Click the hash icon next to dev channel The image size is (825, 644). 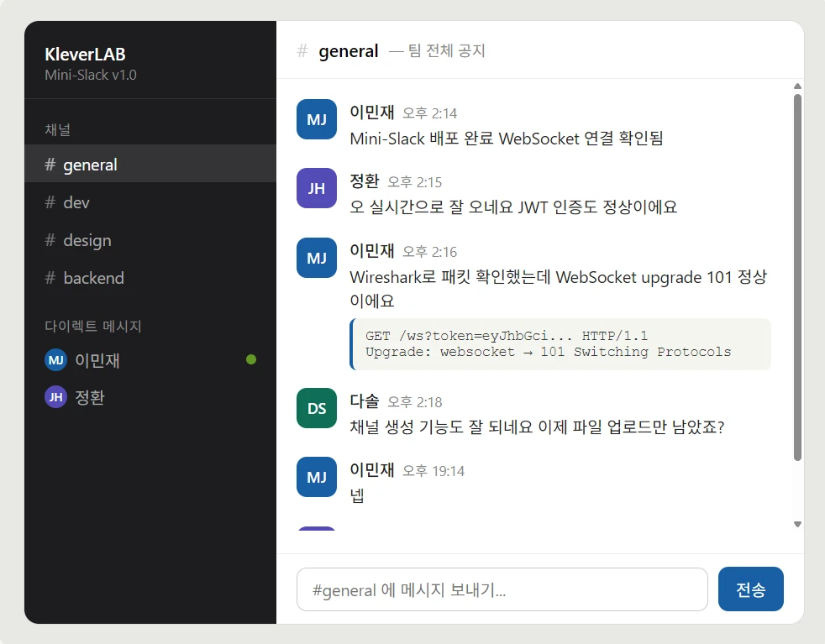(x=49, y=202)
